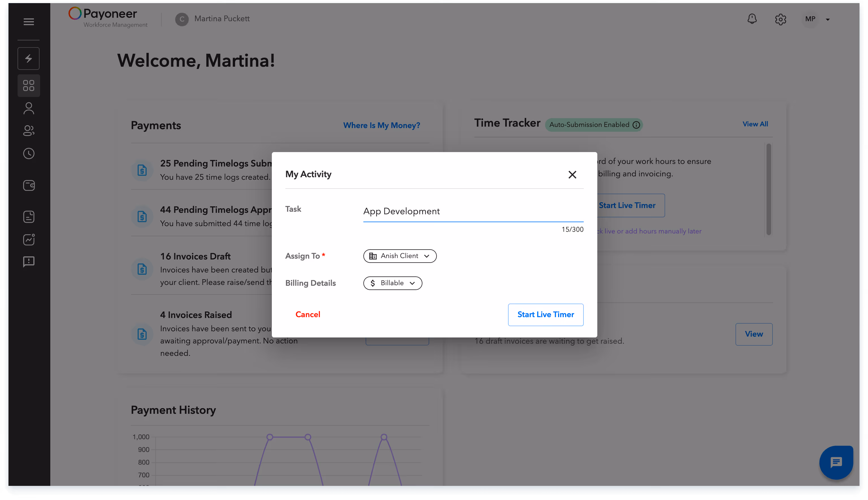868x500 pixels.
Task: Expand the Billable billing details dropdown
Action: click(x=392, y=283)
